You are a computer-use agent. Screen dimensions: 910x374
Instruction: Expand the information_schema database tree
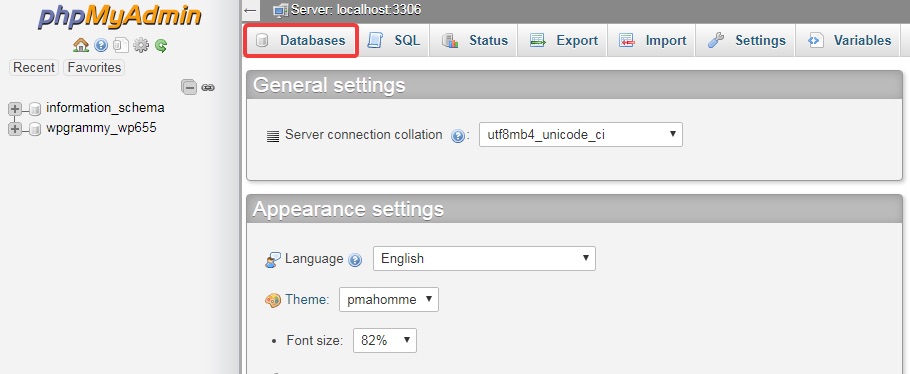tap(15, 109)
